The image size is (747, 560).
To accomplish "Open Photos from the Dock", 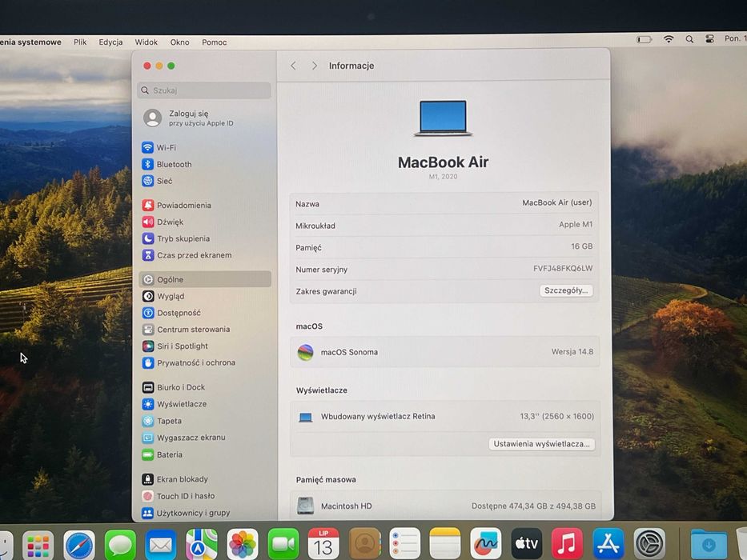I will coord(243,544).
